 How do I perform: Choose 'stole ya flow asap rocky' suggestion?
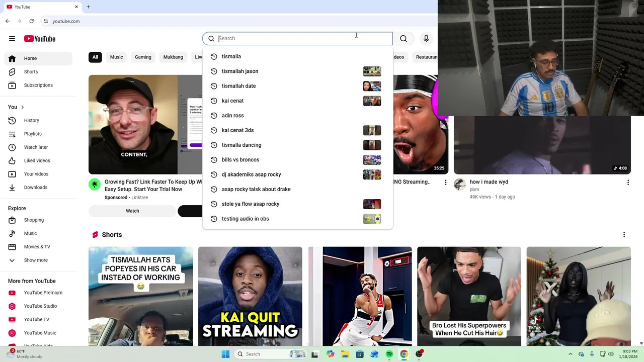coord(297,204)
